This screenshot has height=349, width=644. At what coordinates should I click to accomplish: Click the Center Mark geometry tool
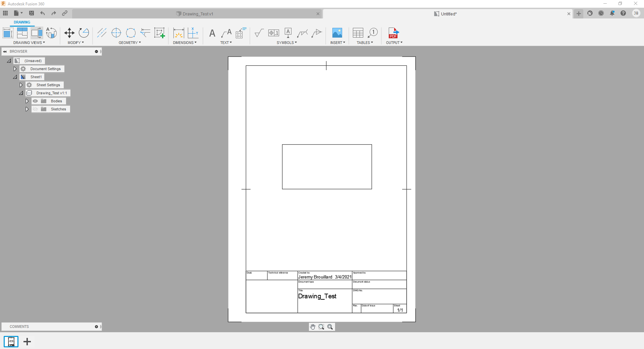click(x=116, y=33)
